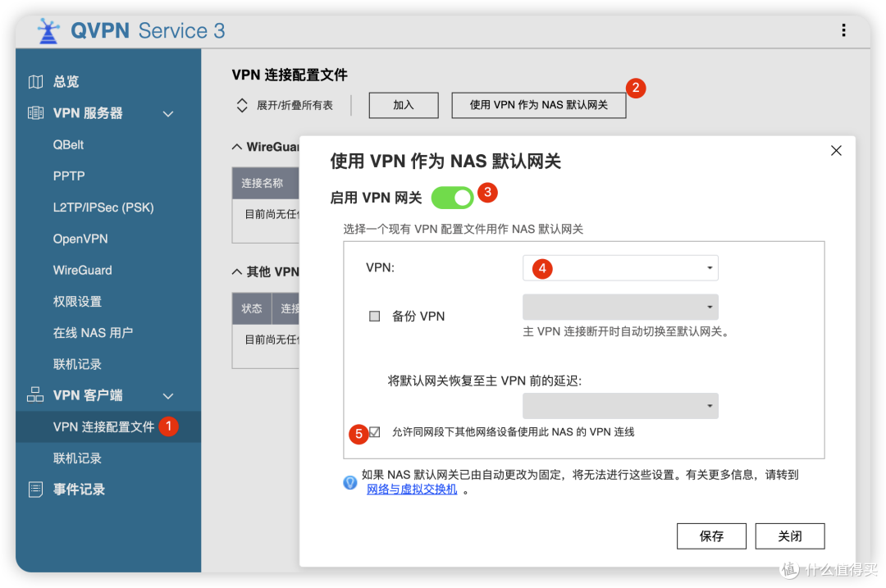Viewport: 886px width, 588px height.
Task: Select VPN 连接配置文件 in sidebar
Action: coord(104,427)
